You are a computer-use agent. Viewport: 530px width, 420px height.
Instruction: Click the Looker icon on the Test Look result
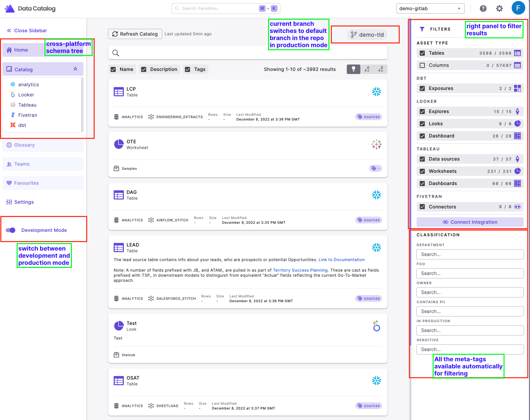pos(376,326)
